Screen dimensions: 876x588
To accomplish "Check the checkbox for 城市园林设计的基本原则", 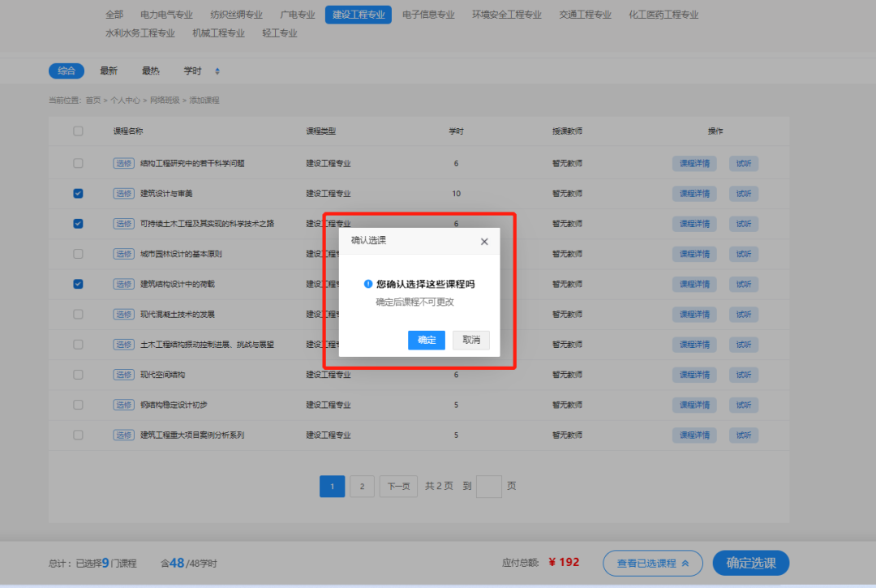I will [x=78, y=254].
